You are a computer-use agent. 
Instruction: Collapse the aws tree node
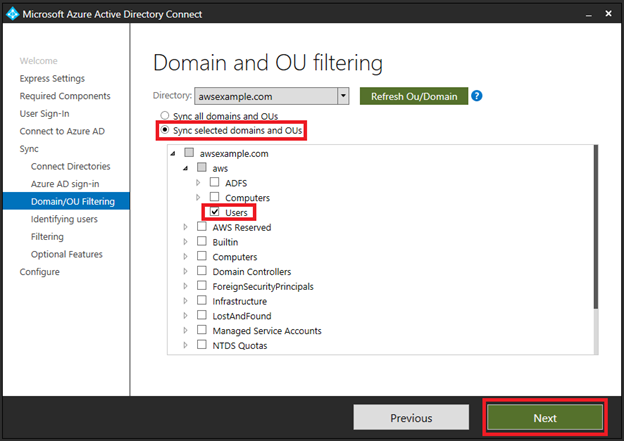(185, 168)
